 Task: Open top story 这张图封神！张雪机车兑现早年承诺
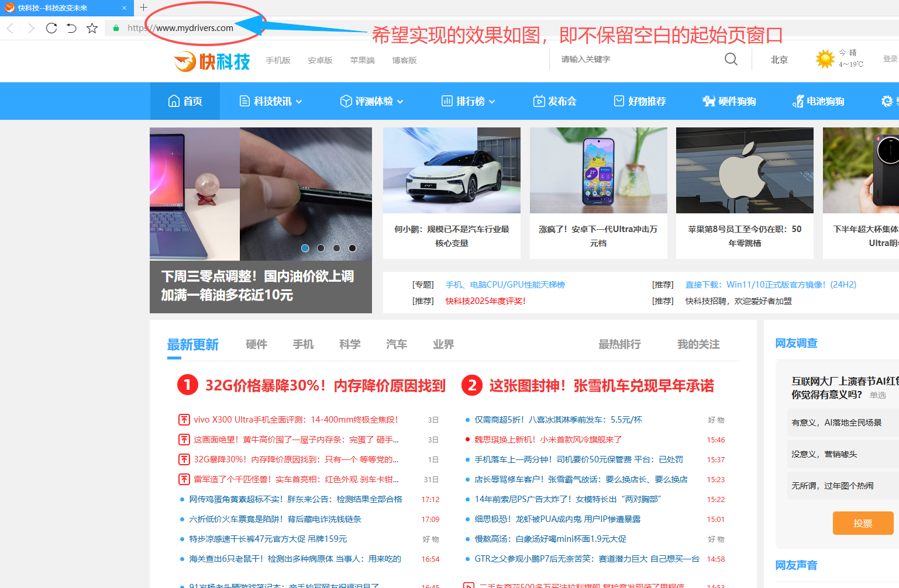click(602, 386)
